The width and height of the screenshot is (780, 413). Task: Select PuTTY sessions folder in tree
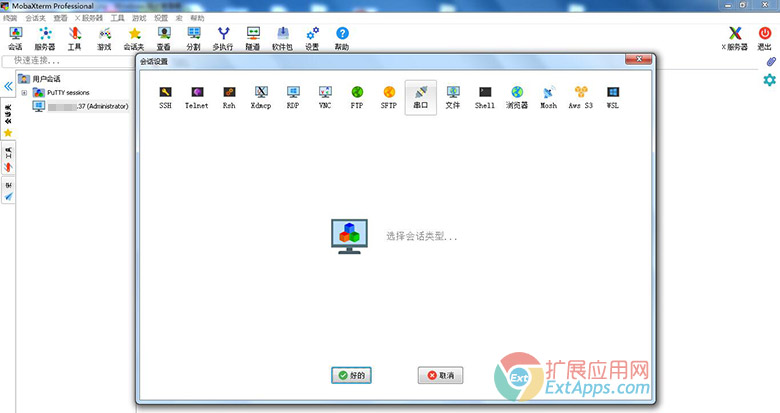(x=61, y=93)
